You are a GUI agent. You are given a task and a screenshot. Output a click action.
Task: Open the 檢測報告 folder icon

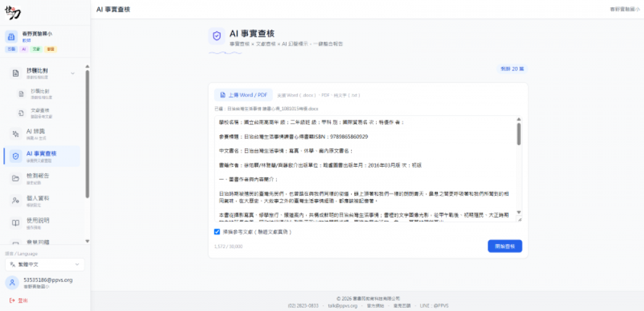(15, 178)
